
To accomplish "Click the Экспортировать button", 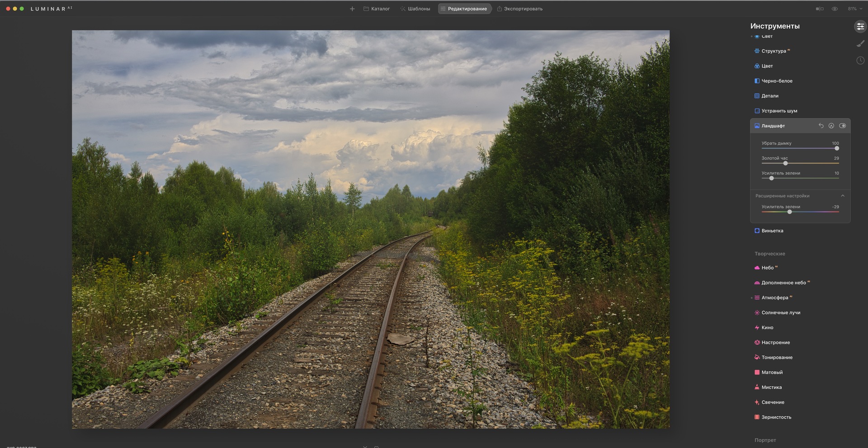I will (520, 9).
